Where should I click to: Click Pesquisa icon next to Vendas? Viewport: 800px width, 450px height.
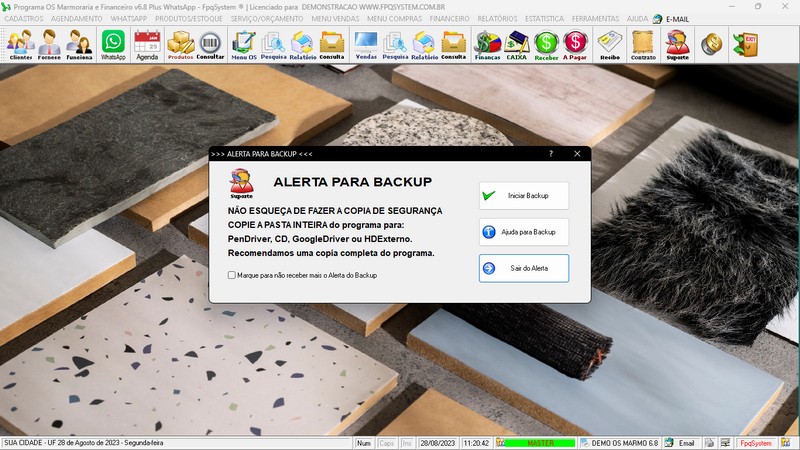(x=395, y=44)
